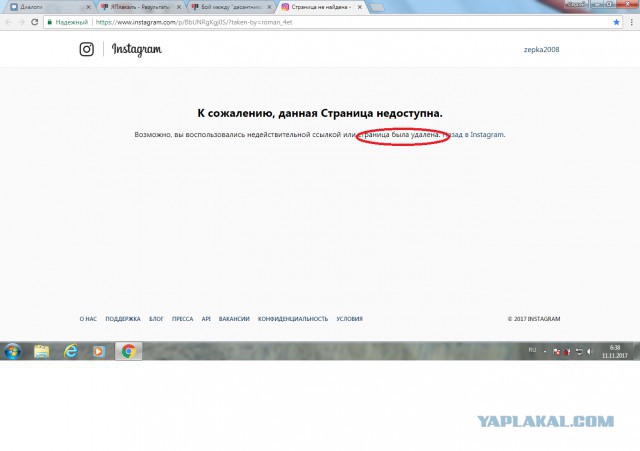Open the 'API' footer link

(206, 319)
